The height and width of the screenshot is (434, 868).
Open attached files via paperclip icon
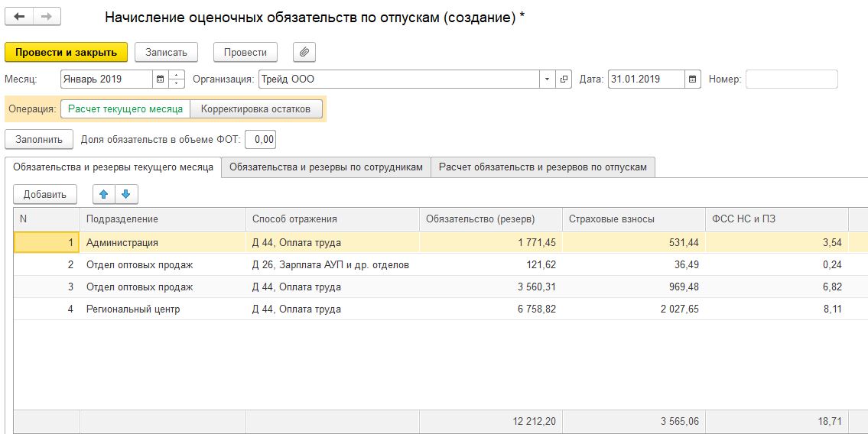[x=304, y=52]
